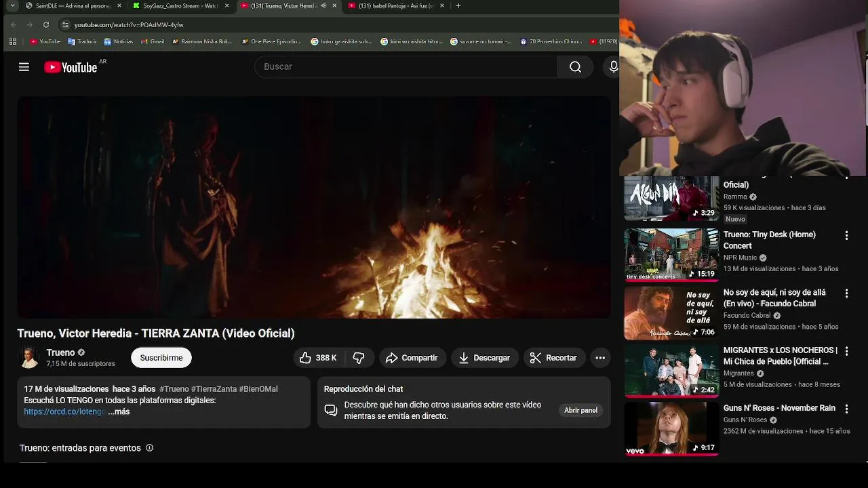View site information icon in address bar
This screenshot has height=488, width=868.
point(65,24)
